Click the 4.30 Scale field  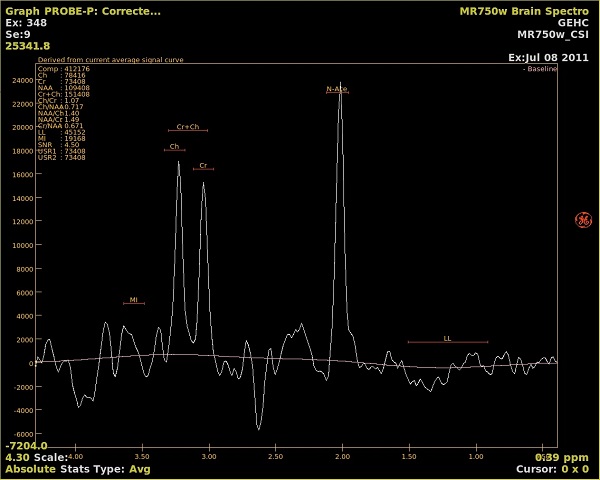(34, 457)
